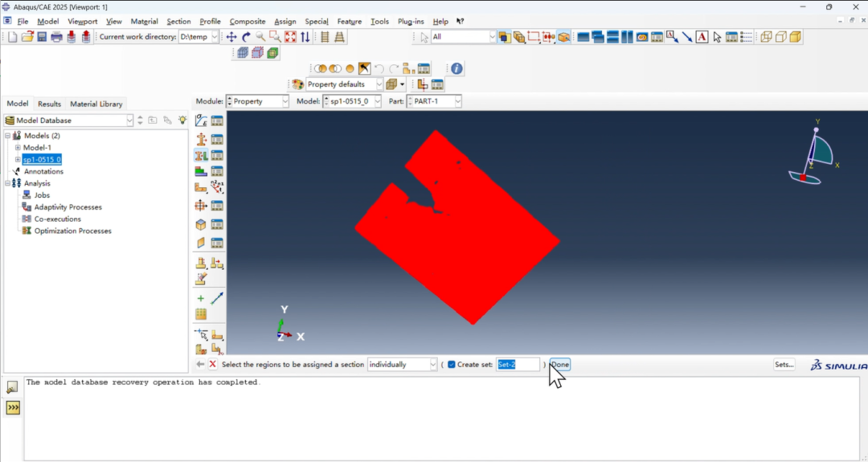
Task: Click the Sets... button
Action: (x=784, y=365)
